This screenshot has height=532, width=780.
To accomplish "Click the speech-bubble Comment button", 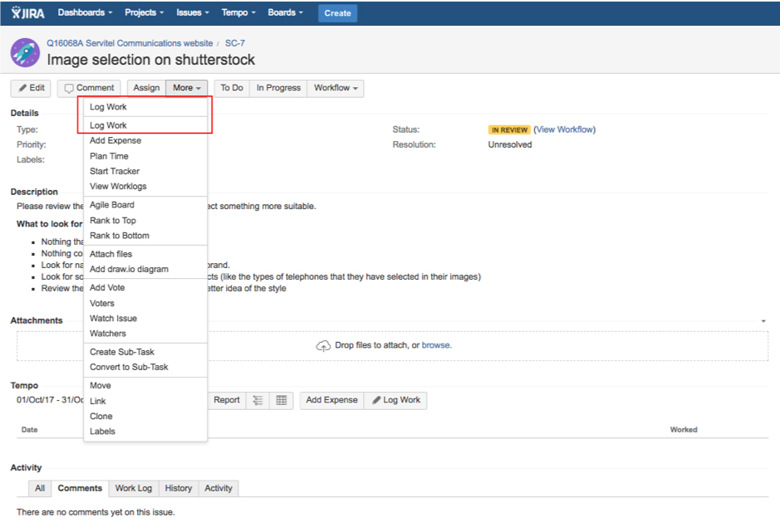I will point(89,88).
